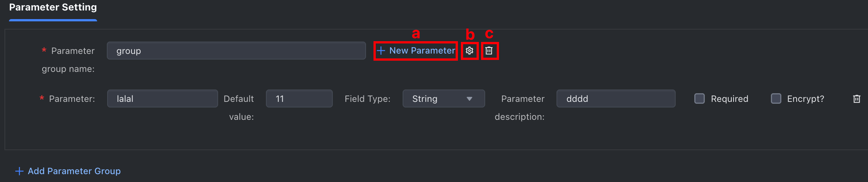Select the Parameter field containing "lalal"
Screen dimensions: 868x182
coord(162,98)
